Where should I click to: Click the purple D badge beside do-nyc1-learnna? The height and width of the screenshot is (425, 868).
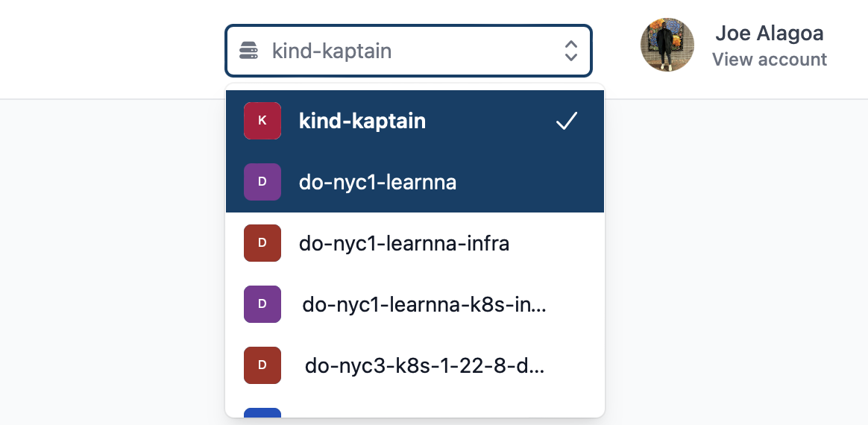(x=262, y=182)
